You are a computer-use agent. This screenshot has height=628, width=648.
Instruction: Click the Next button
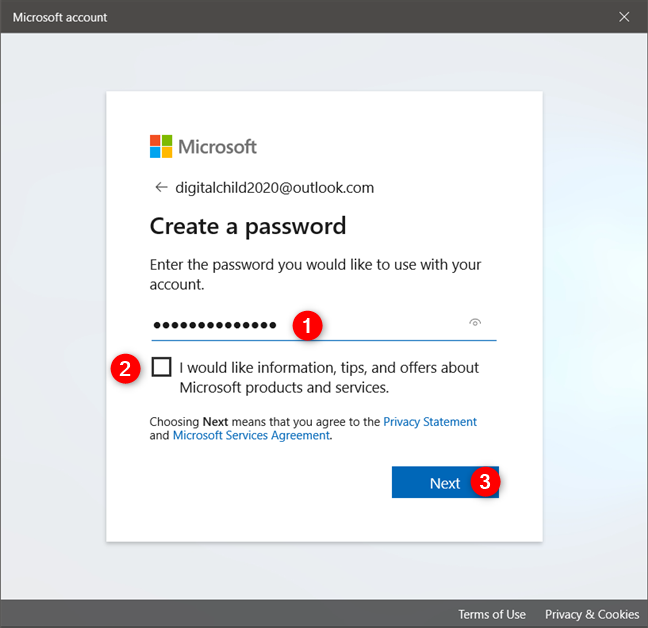pos(445,482)
